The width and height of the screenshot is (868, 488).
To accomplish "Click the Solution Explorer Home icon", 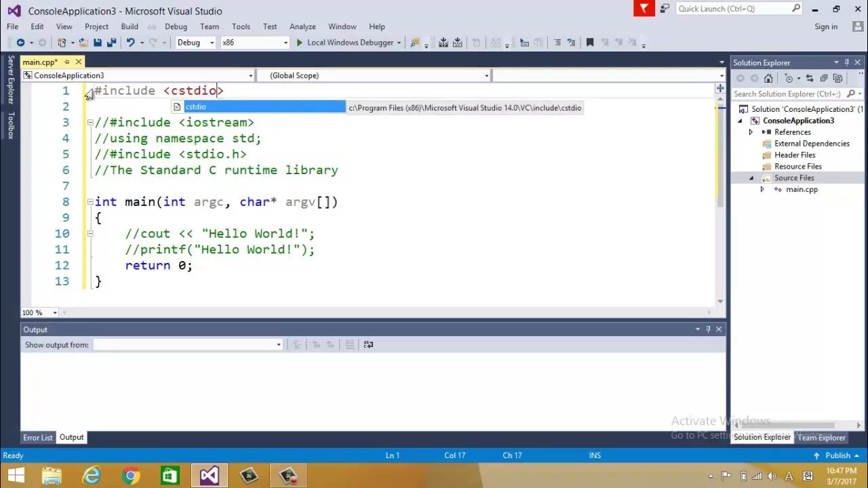I will [x=768, y=79].
